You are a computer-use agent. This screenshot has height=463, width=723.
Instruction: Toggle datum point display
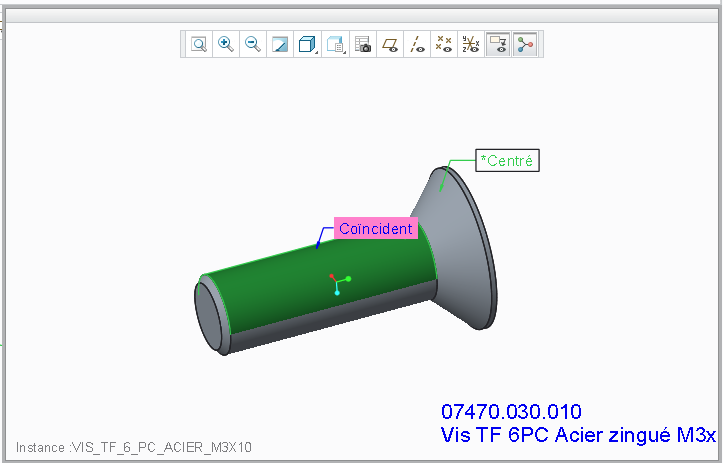pos(444,44)
